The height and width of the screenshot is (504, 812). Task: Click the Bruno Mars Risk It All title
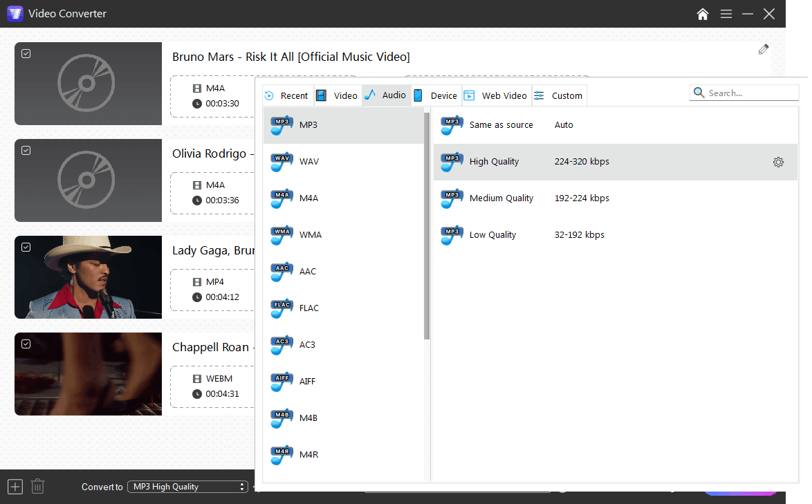click(x=291, y=57)
